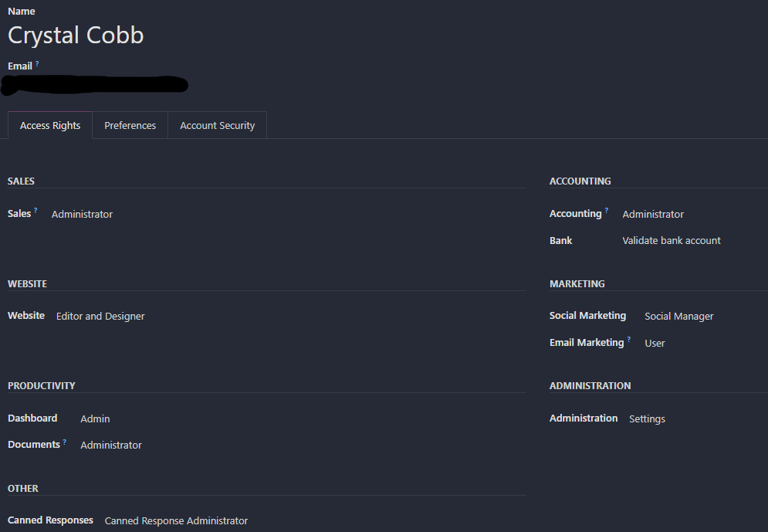768x532 pixels.
Task: Click the help icon next to Documents
Action: (x=65, y=442)
